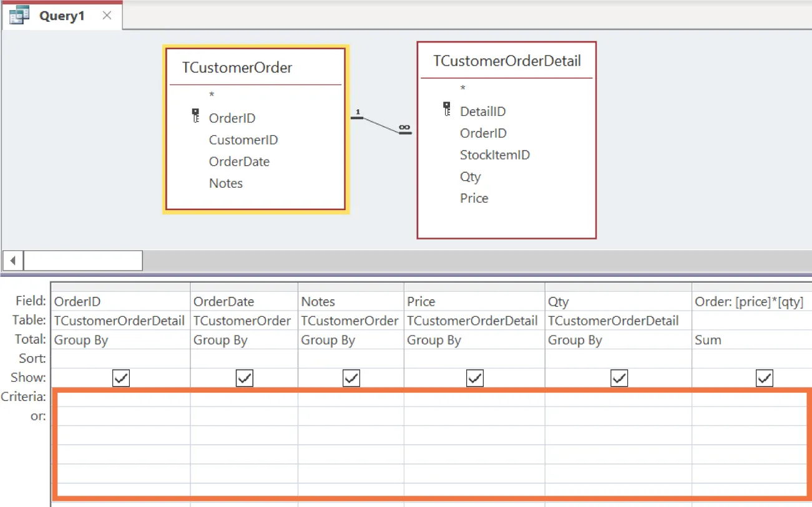Click the infinity symbol on the join line
This screenshot has width=812, height=507.
click(x=404, y=128)
